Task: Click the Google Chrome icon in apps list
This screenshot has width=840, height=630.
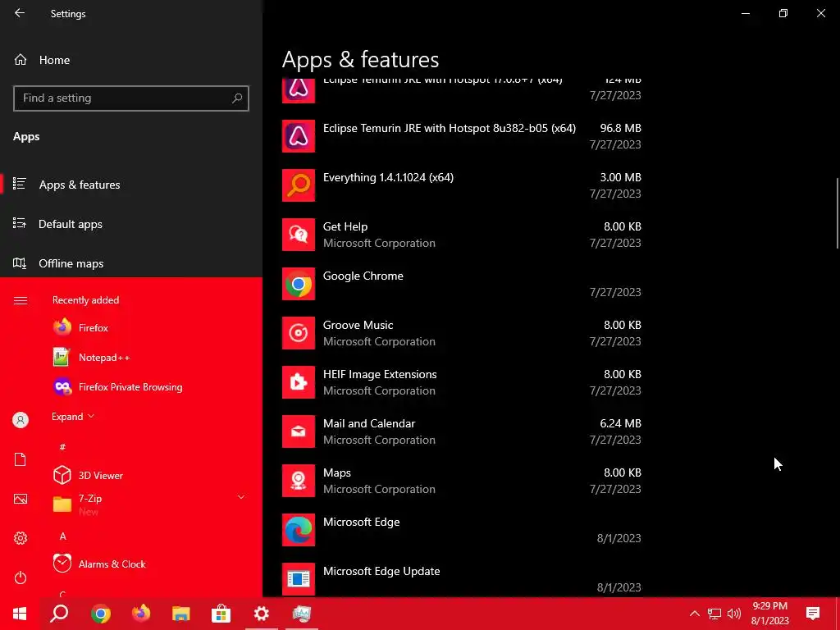Action: tap(299, 284)
